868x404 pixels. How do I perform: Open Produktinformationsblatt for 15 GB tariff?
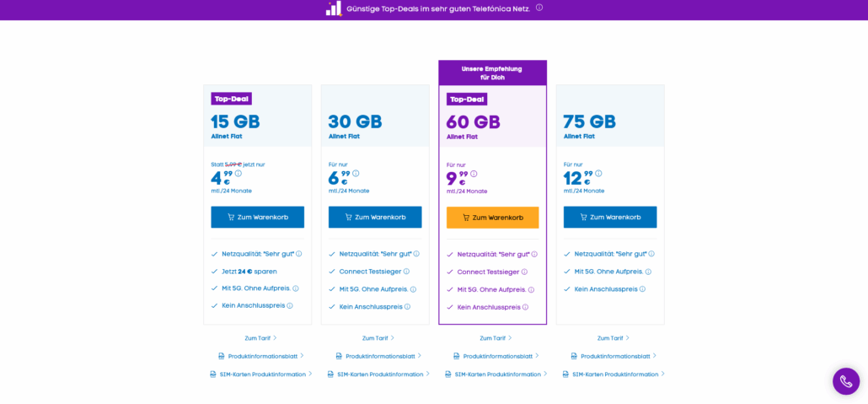pos(260,356)
